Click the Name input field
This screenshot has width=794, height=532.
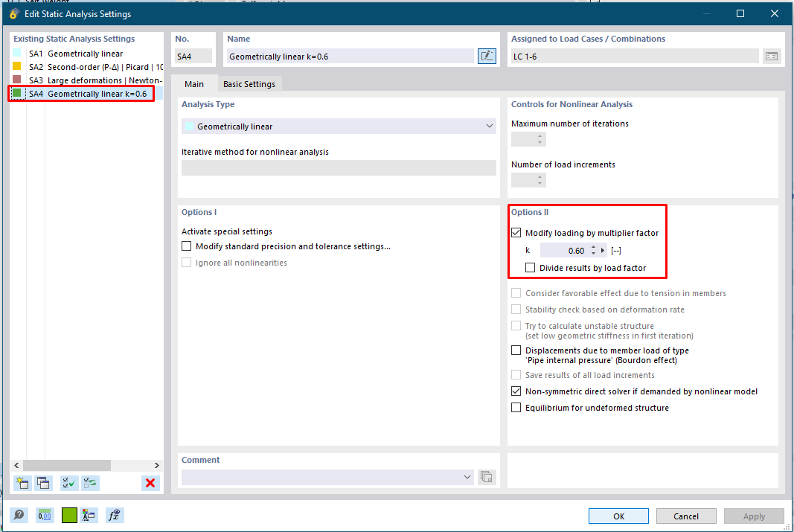(350, 57)
